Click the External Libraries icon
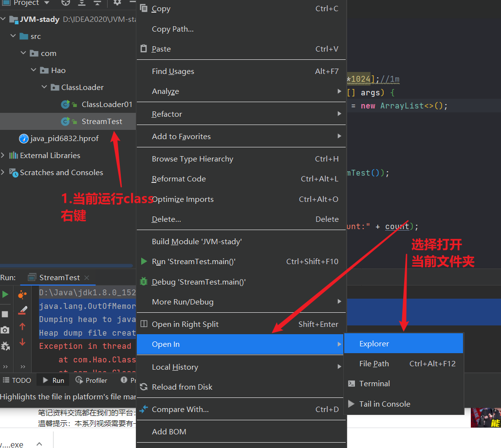The image size is (501, 448). coord(14,156)
